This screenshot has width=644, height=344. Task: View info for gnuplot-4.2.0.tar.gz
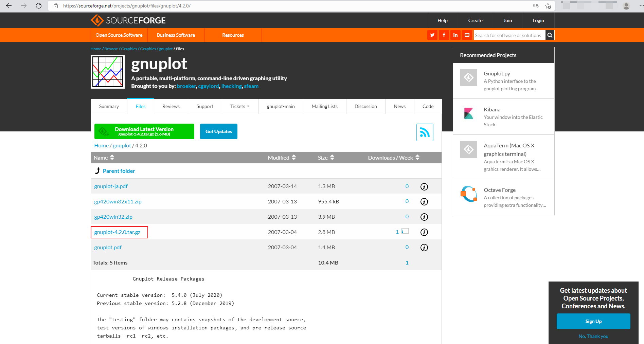click(424, 232)
